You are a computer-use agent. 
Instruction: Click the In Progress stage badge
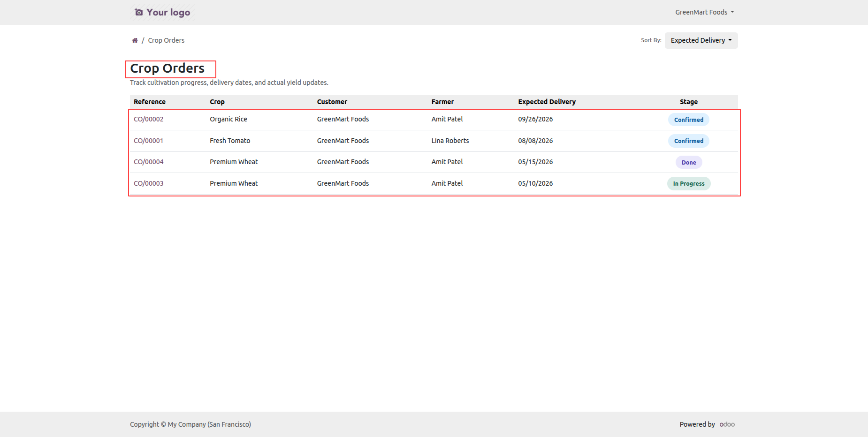point(688,183)
